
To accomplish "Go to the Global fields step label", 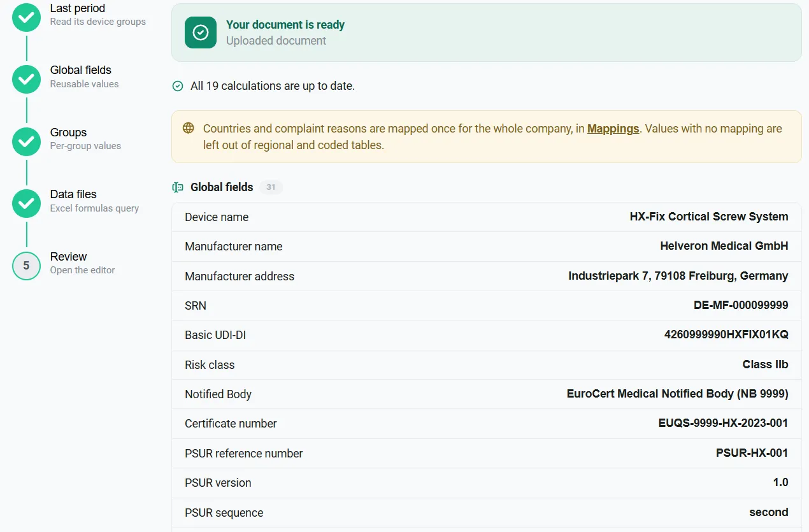I will point(81,70).
